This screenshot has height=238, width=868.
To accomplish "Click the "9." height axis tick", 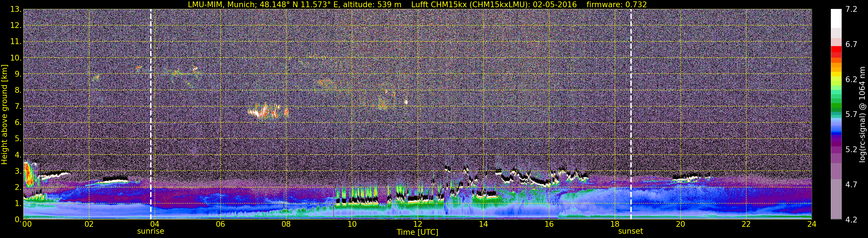I will click(x=18, y=74).
